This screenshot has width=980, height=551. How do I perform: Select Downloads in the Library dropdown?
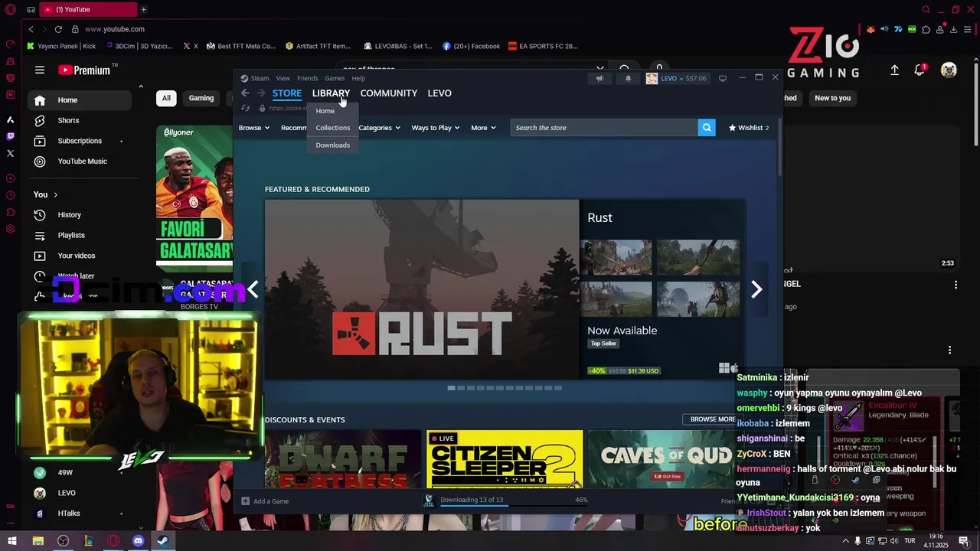[x=333, y=145]
